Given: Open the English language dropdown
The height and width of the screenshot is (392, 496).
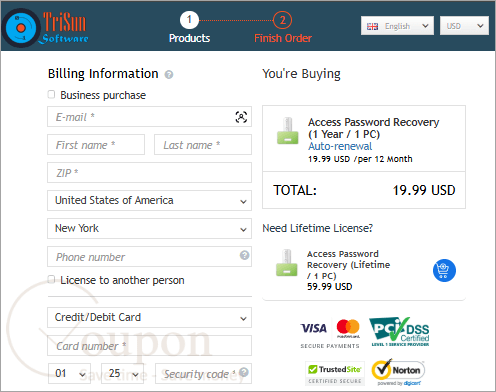Looking at the screenshot, I should [x=397, y=26].
